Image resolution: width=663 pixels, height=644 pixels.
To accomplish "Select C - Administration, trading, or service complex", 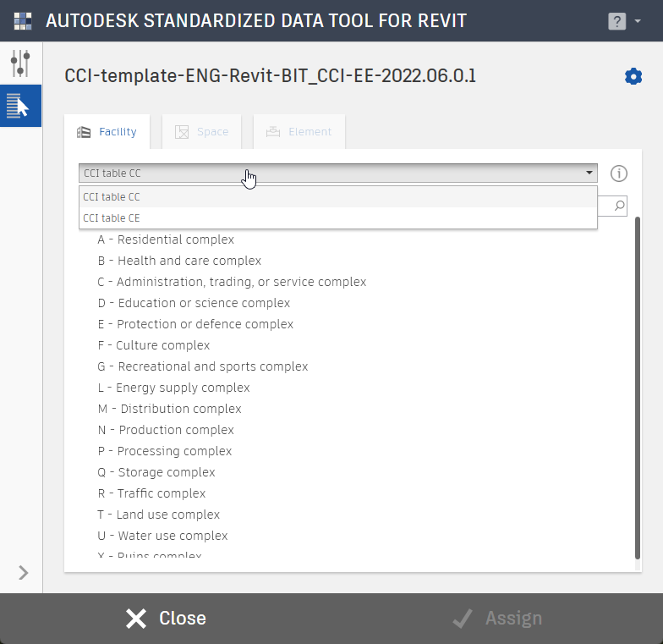I will [232, 282].
